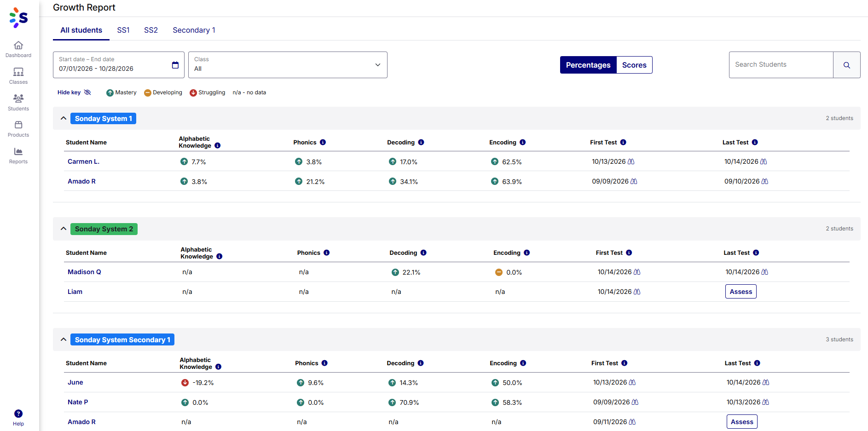The height and width of the screenshot is (431, 868).
Task: Open the Students sidebar section
Action: [18, 103]
